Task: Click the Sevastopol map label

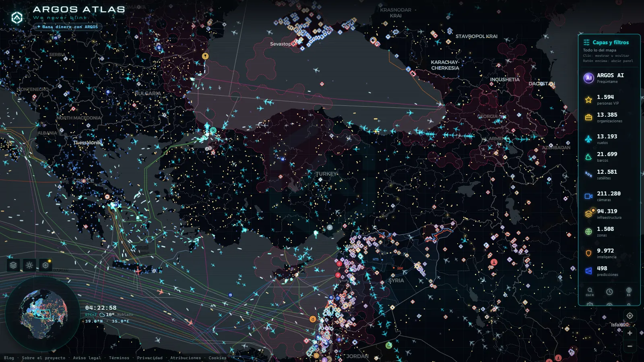Action: pyautogui.click(x=282, y=44)
